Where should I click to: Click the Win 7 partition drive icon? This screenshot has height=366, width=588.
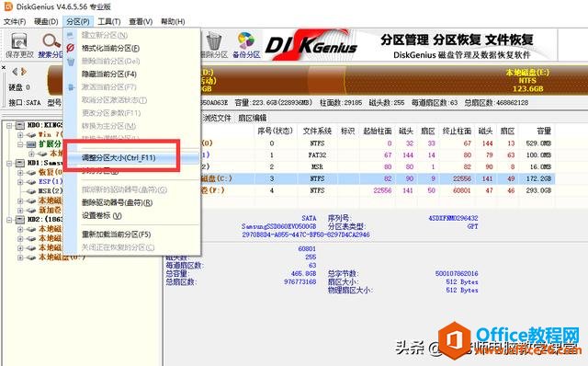point(31,134)
